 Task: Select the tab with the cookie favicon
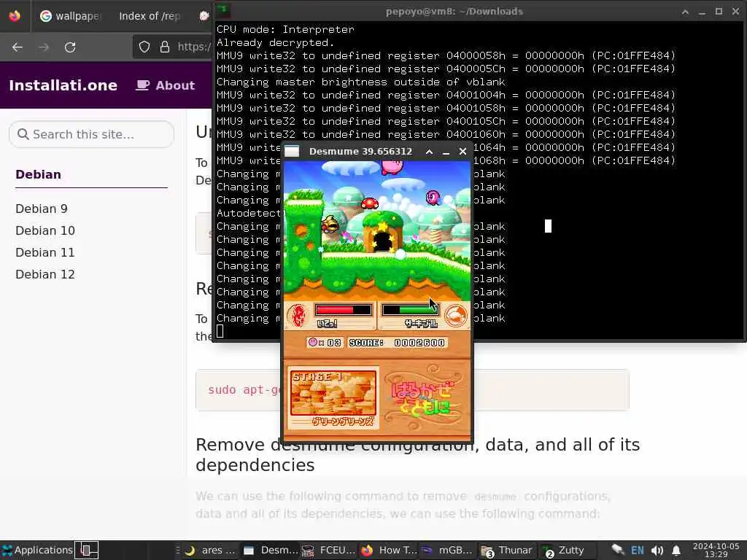(x=204, y=16)
